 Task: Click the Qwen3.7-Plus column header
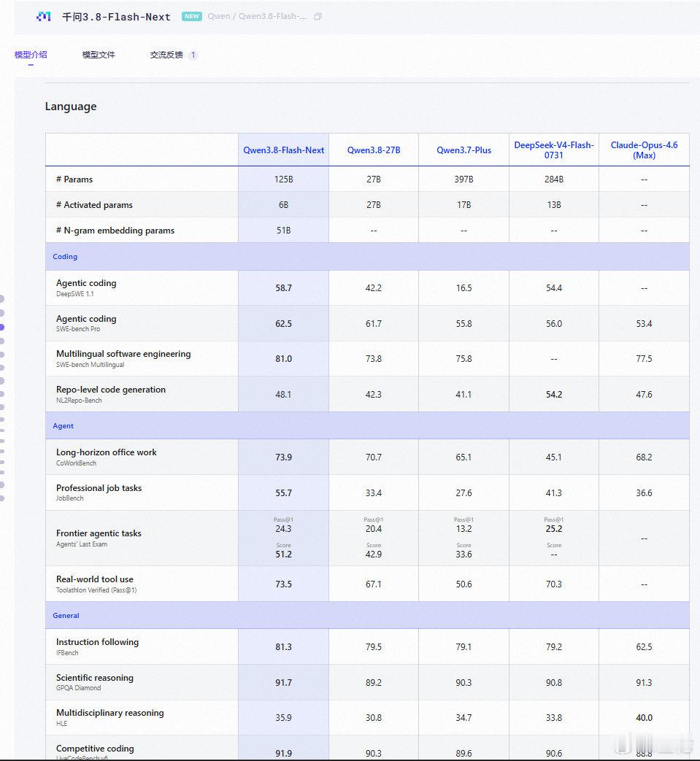click(464, 150)
